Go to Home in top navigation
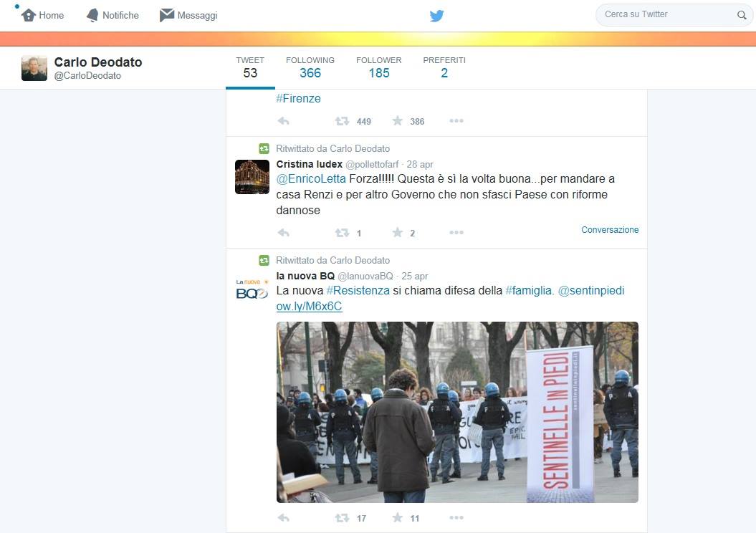Viewport: 756px width, 533px height. click(43, 15)
